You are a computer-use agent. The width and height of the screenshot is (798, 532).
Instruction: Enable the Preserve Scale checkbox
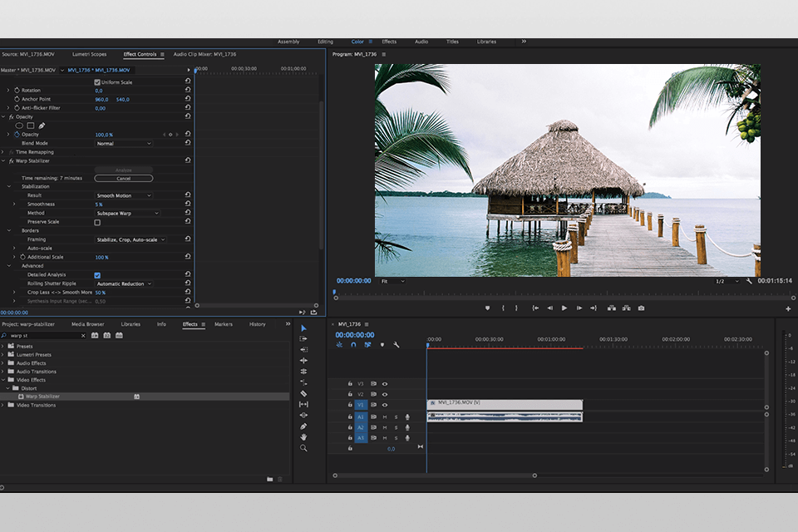click(x=97, y=222)
